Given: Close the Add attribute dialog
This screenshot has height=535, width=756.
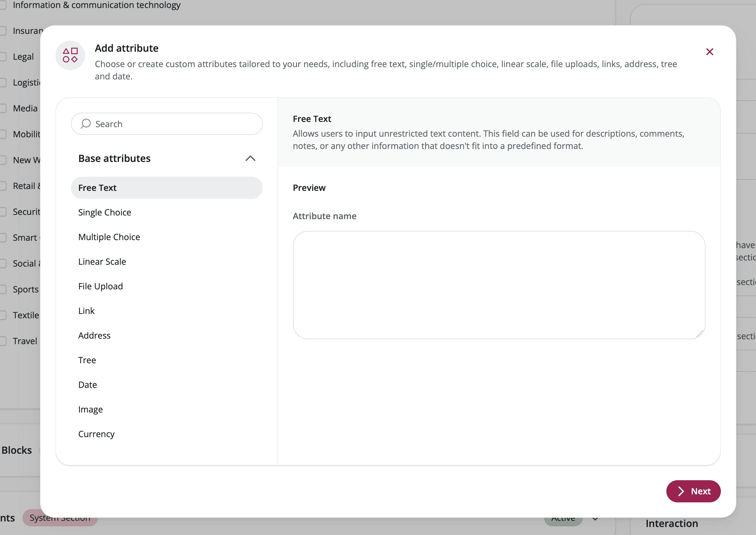Looking at the screenshot, I should click(x=709, y=52).
